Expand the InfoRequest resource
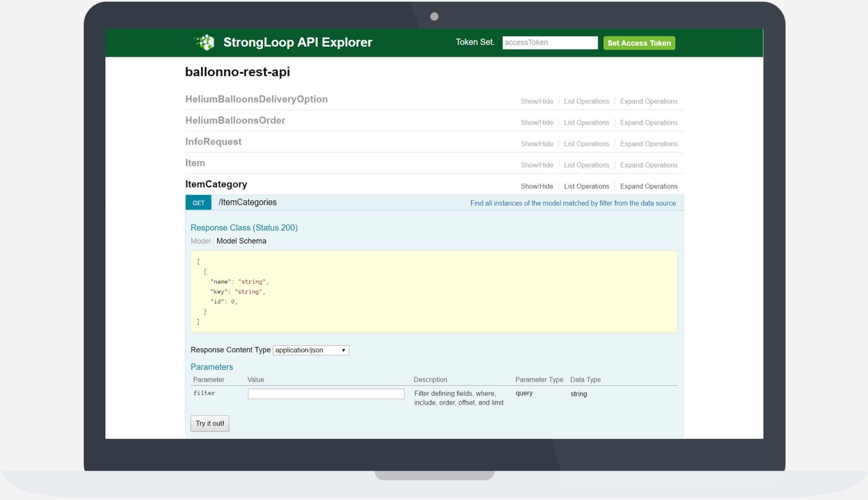868x500 pixels. tap(213, 142)
